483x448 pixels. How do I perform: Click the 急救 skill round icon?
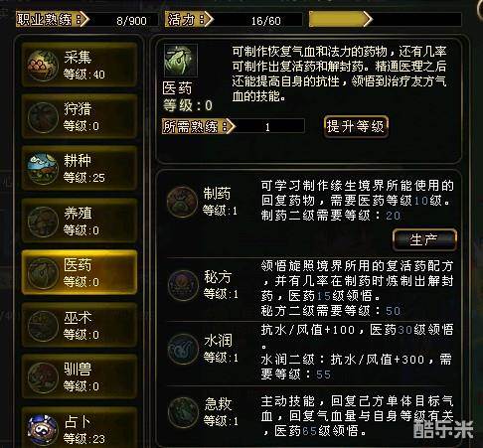pyautogui.click(x=183, y=412)
